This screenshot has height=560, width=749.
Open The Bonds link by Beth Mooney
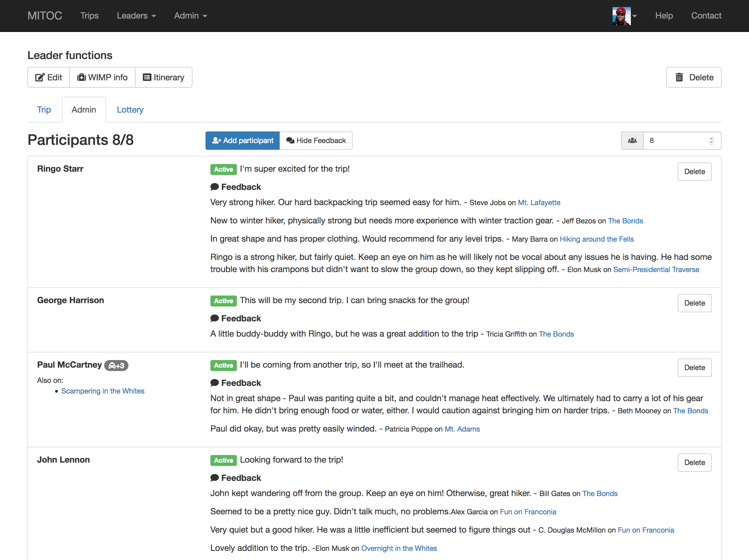[691, 411]
